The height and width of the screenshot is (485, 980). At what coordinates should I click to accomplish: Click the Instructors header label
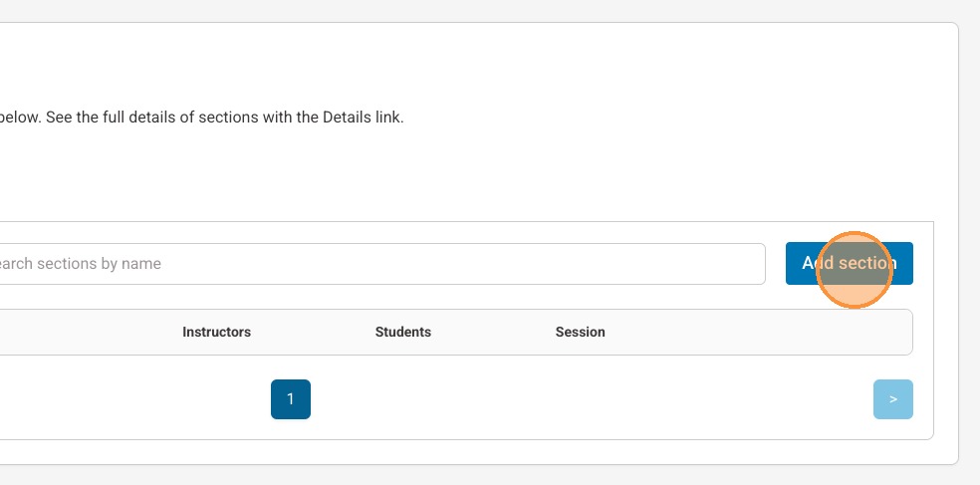[x=216, y=332]
